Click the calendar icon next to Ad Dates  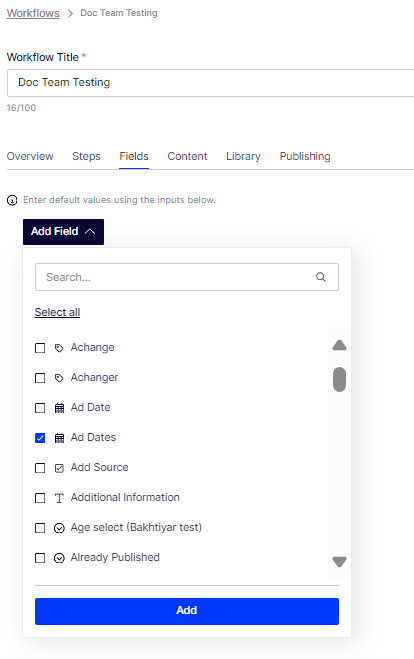pos(59,438)
